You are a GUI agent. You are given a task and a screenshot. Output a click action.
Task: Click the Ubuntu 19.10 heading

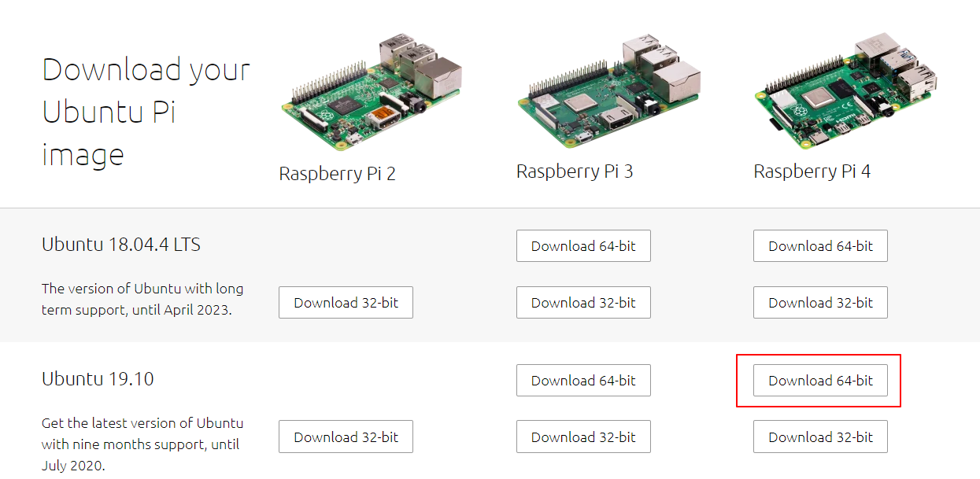click(98, 379)
